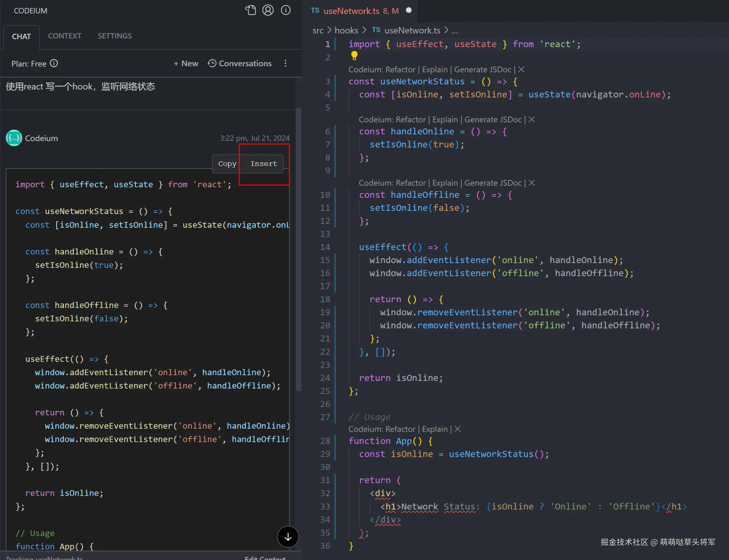Open the chat three-dot more options menu
The image size is (729, 560).
(285, 63)
